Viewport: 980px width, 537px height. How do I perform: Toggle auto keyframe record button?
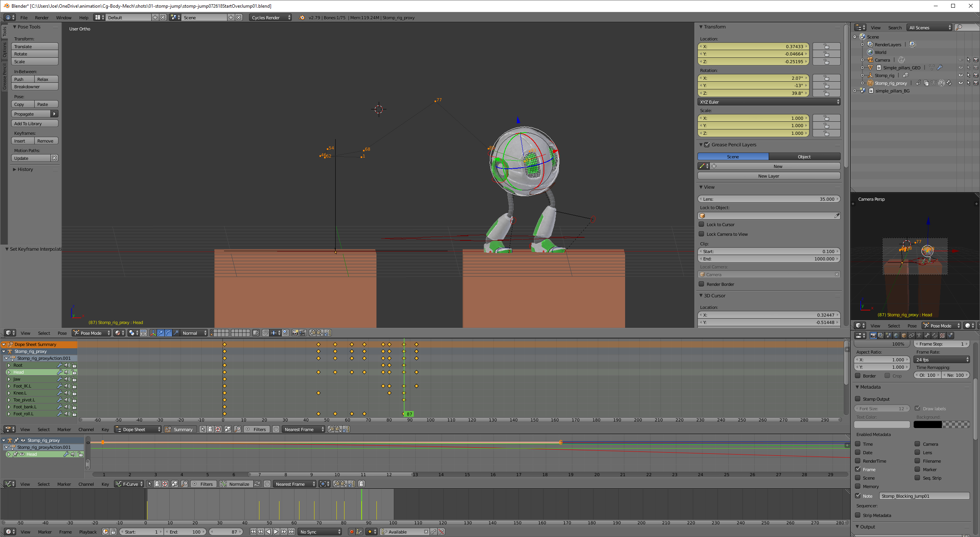tap(351, 532)
